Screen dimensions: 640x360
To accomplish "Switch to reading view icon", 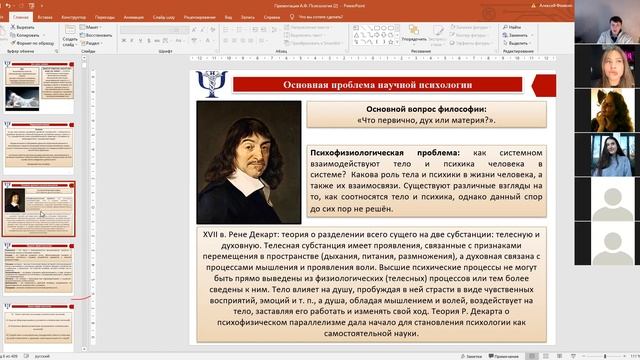I will click(560, 356).
